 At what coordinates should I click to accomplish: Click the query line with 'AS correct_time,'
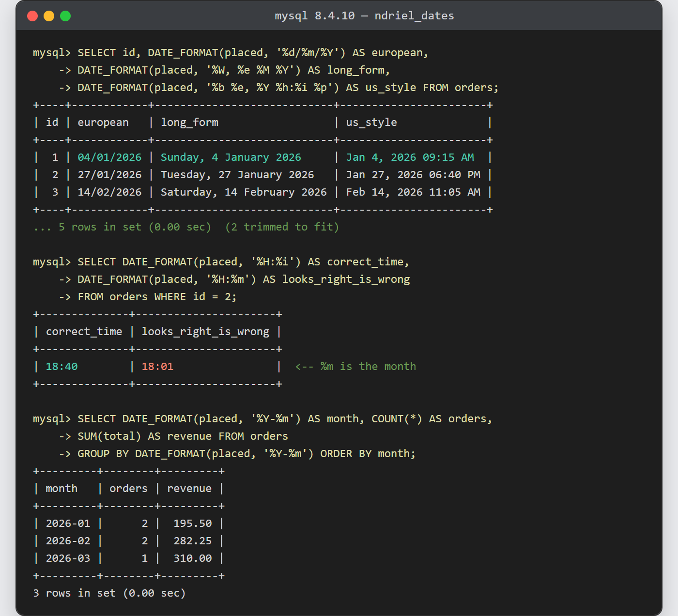(x=221, y=262)
